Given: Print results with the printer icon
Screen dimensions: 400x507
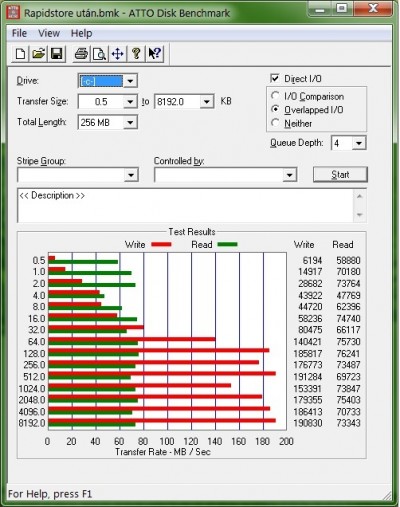Looking at the screenshot, I should pos(81,54).
